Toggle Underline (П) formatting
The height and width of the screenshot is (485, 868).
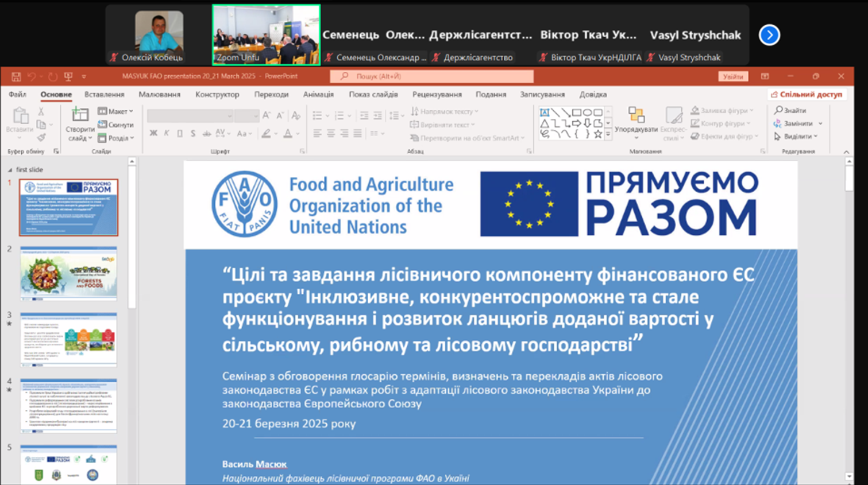pos(180,134)
